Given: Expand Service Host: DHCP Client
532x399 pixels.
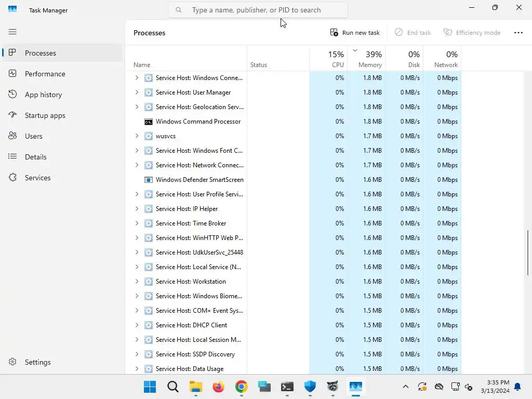Looking at the screenshot, I should [x=137, y=325].
